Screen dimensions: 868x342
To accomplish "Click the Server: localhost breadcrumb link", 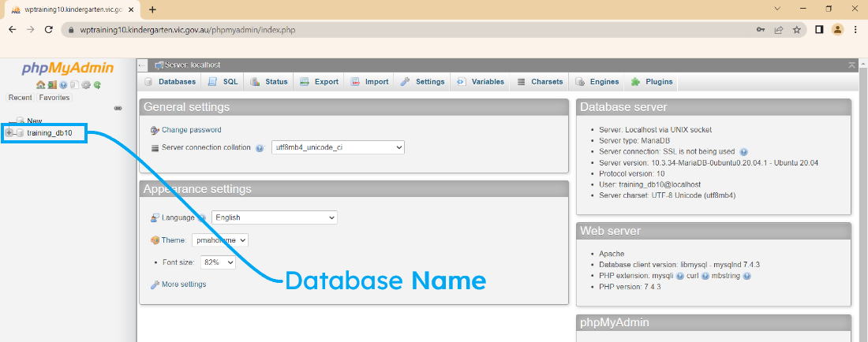I will (x=192, y=65).
